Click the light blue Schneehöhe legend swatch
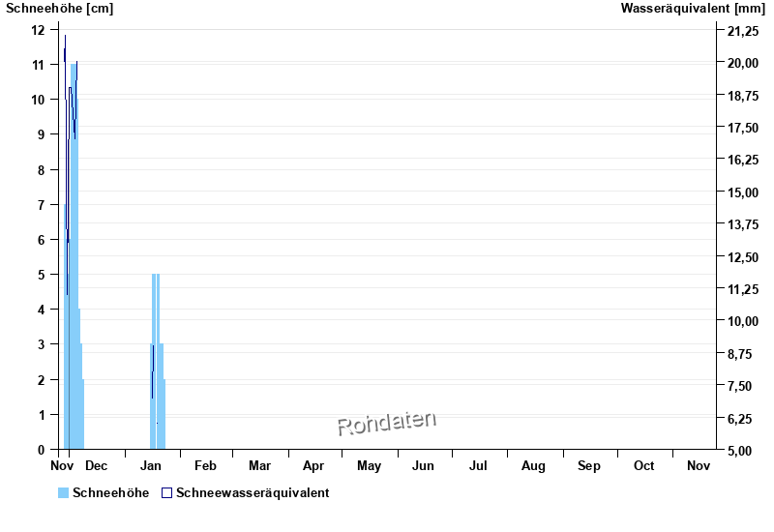Screen dimensions: 774x532 point(64,492)
